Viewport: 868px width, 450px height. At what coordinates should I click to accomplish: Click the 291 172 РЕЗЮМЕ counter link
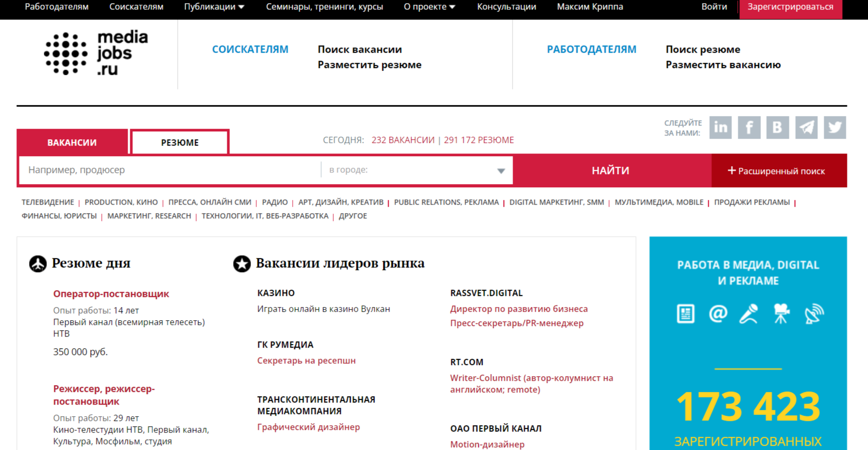[x=479, y=140]
